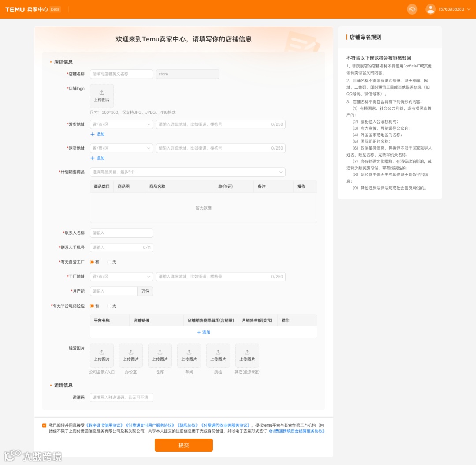Select 无 for 有无自营工厂

(109, 262)
